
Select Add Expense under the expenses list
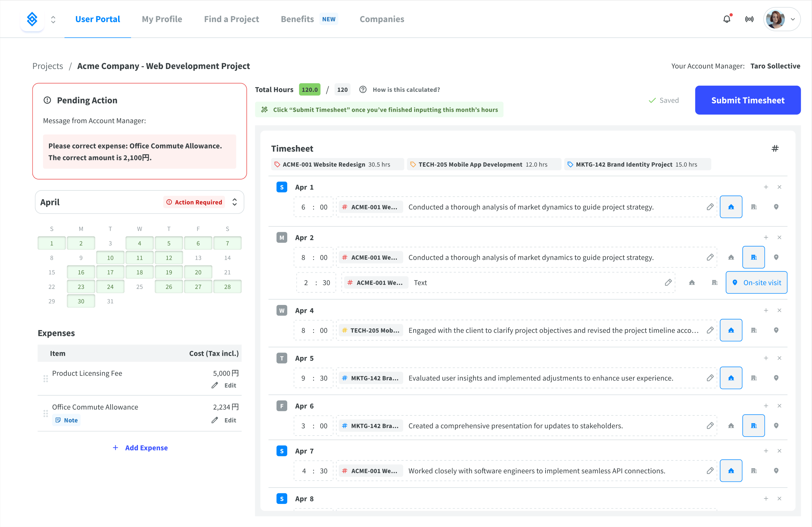pos(140,447)
